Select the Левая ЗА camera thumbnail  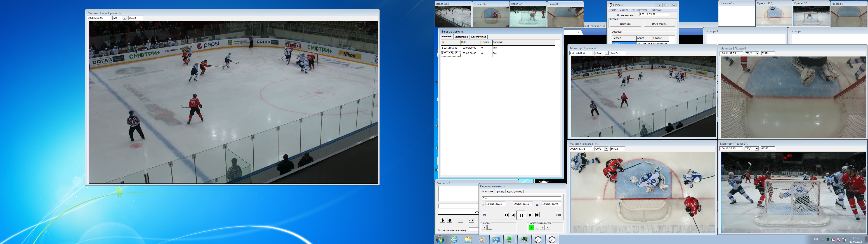click(528, 14)
